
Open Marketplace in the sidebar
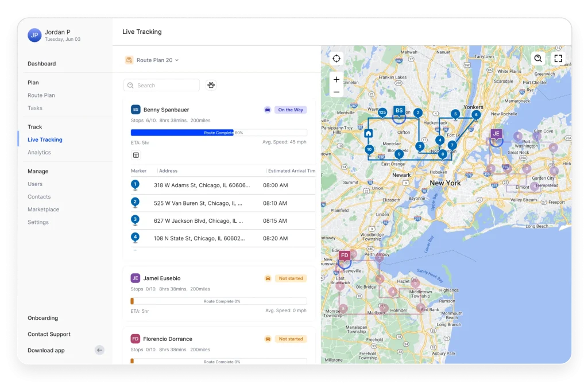pos(44,210)
